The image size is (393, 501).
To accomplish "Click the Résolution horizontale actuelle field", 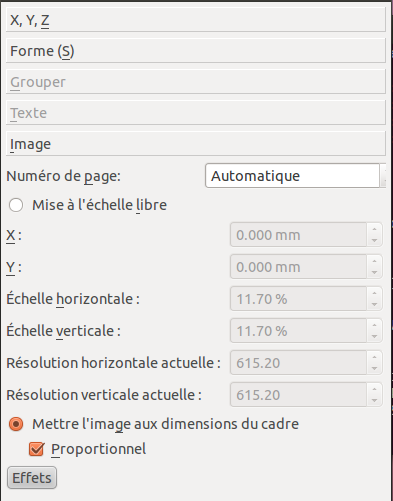I will coord(298,363).
